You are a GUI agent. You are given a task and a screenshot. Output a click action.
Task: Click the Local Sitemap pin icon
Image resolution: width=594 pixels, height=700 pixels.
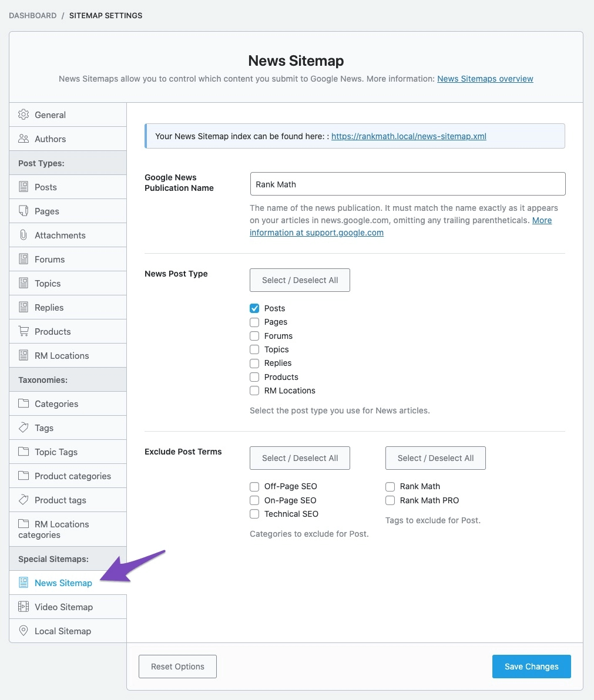[24, 631]
